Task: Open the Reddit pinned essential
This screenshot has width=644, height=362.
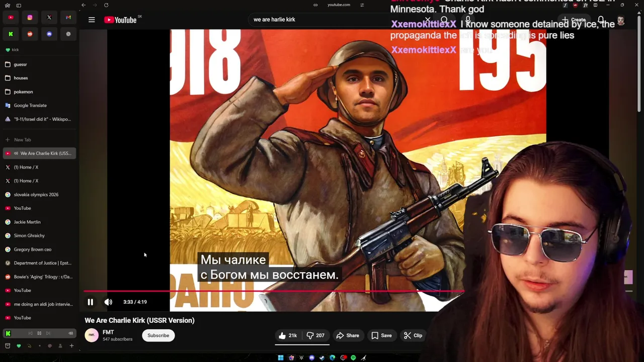Action: (30, 34)
